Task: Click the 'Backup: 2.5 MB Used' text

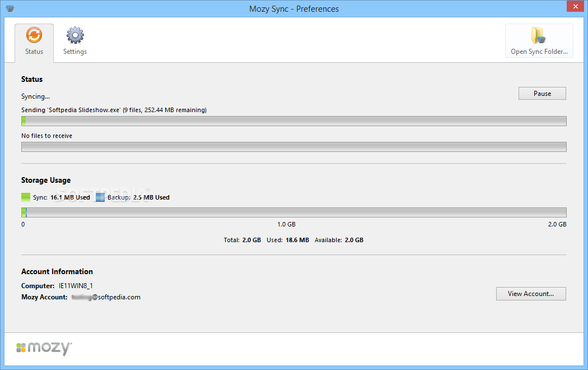Action: 138,197
